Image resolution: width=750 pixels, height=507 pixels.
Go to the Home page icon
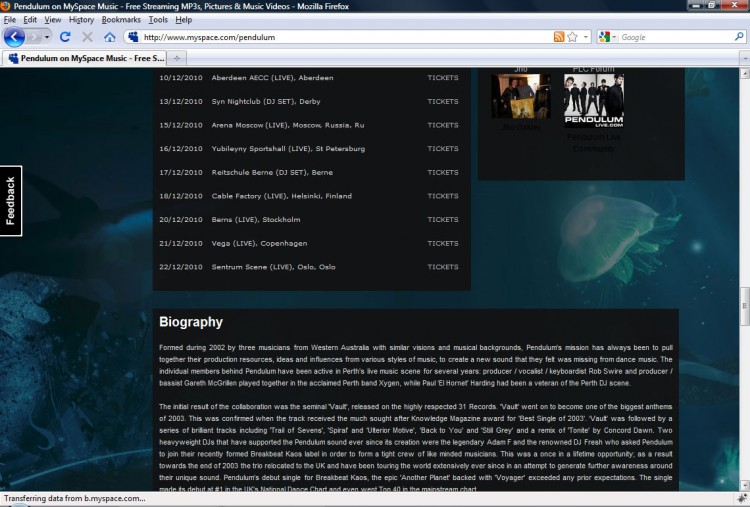click(110, 37)
